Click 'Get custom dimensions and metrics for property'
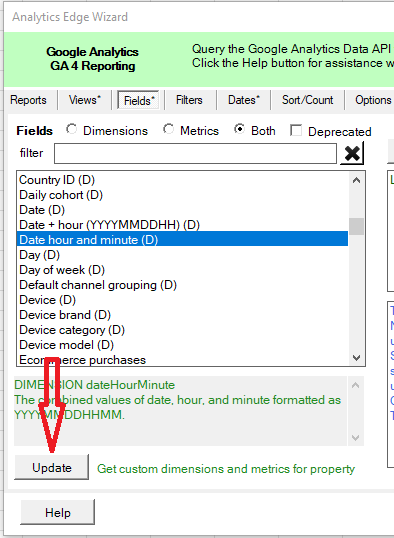 pyautogui.click(x=226, y=469)
